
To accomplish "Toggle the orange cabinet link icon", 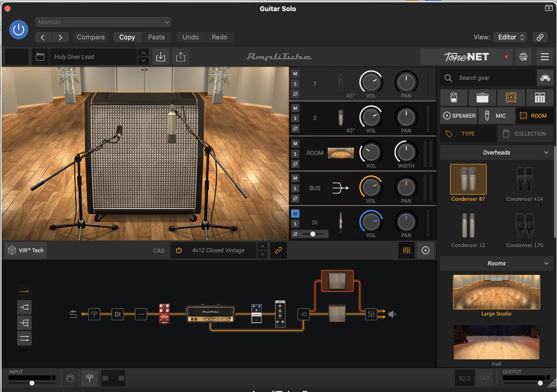I will tap(278, 250).
